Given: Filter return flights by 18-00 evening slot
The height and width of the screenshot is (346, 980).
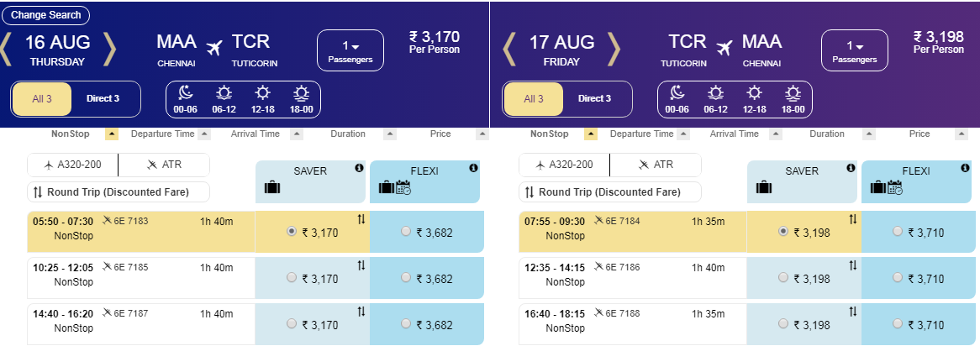Looking at the screenshot, I should tap(793, 99).
